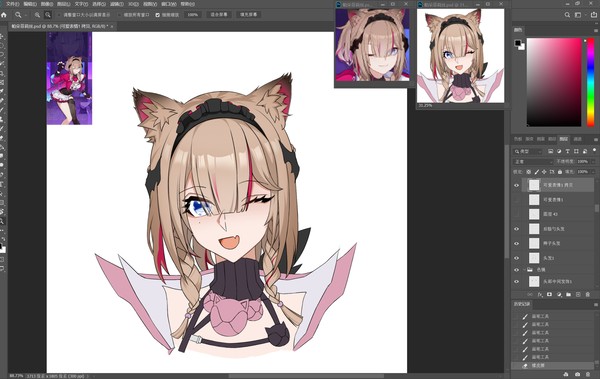
Task: Click the lock all padlock icon
Action: tap(560, 172)
